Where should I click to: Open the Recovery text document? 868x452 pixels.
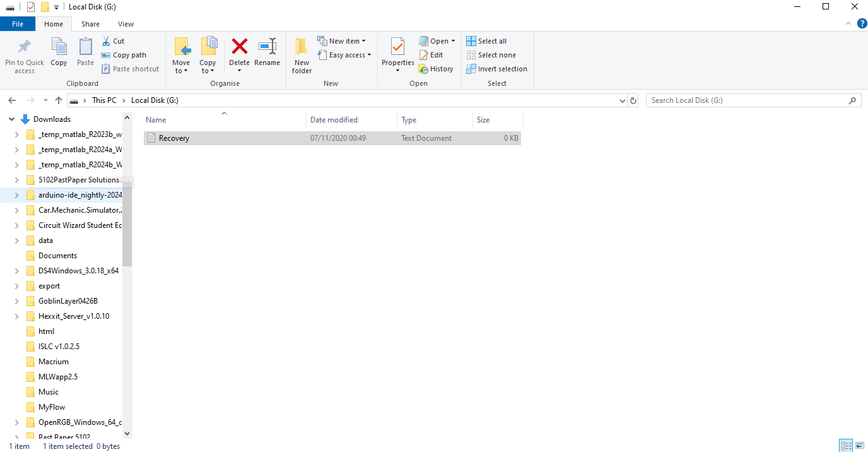[x=174, y=138]
